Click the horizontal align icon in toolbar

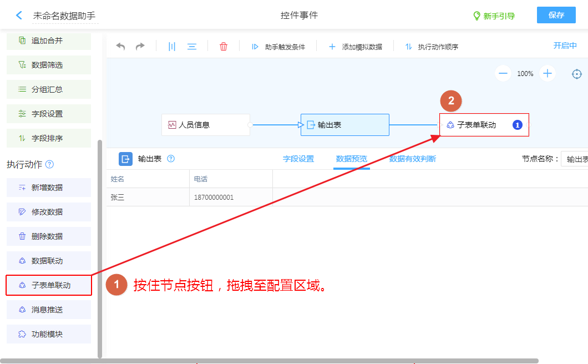pos(192,47)
